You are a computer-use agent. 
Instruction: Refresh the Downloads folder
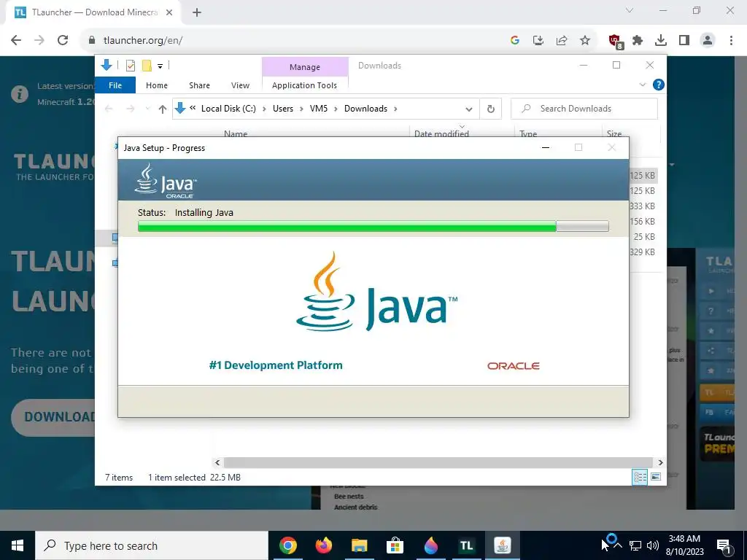491,109
